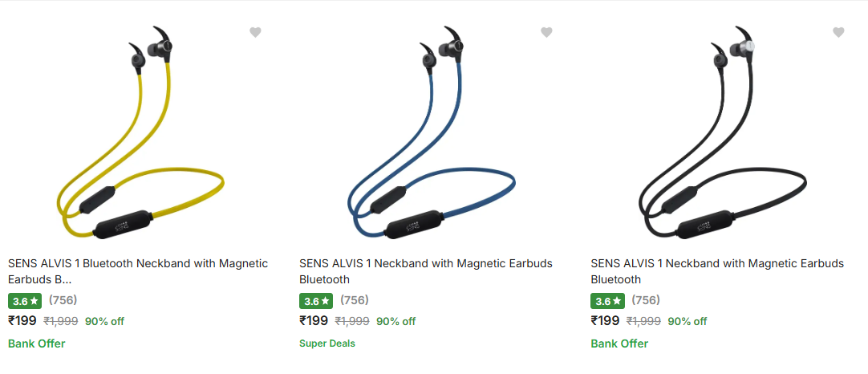
Task: Click Bank Offer under black neckband
Action: click(x=619, y=344)
